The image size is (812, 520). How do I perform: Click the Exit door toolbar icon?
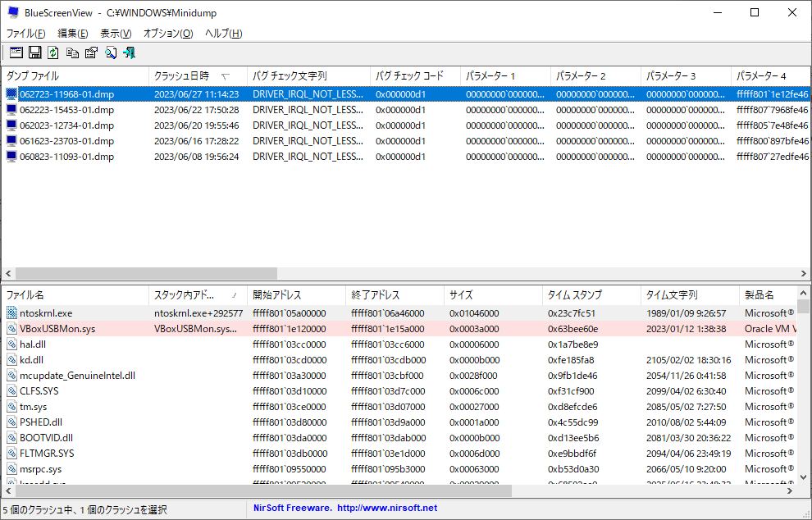point(129,52)
